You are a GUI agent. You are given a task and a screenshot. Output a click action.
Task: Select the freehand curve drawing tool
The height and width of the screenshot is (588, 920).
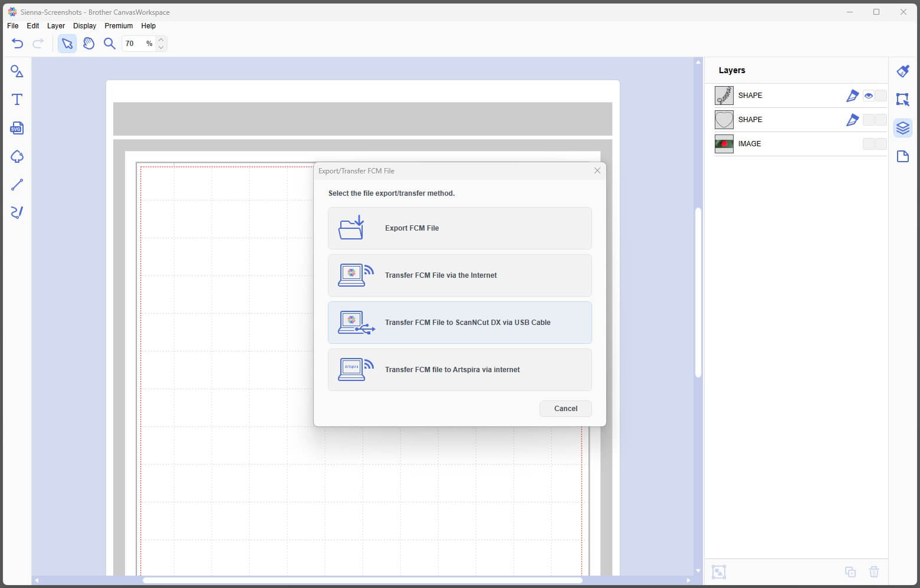17,212
